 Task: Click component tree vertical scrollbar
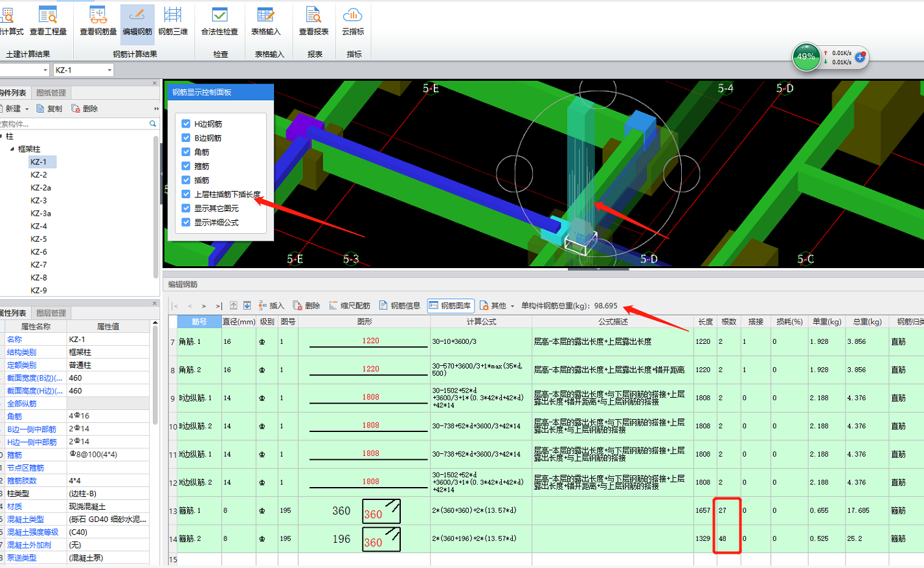(156, 207)
